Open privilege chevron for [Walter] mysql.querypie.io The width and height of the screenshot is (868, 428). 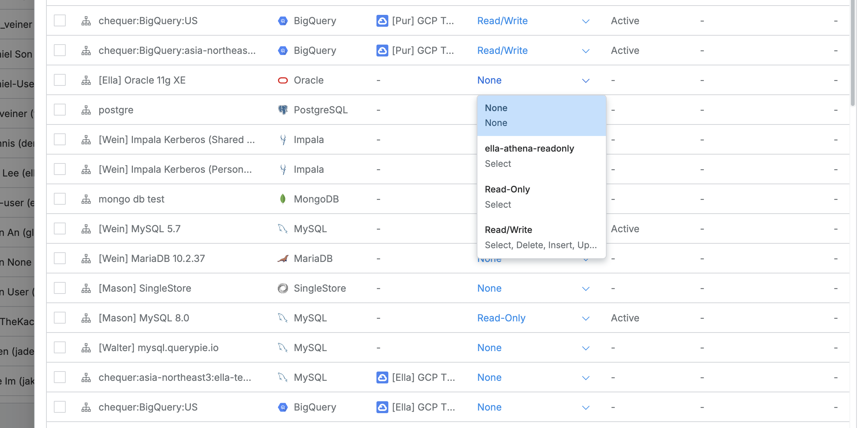[x=586, y=348]
